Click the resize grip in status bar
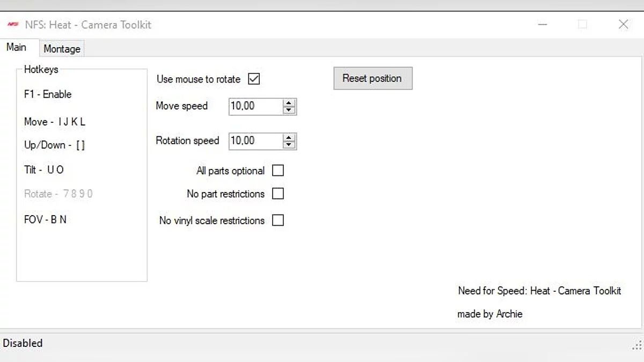The height and width of the screenshot is (362, 644). tap(637, 344)
